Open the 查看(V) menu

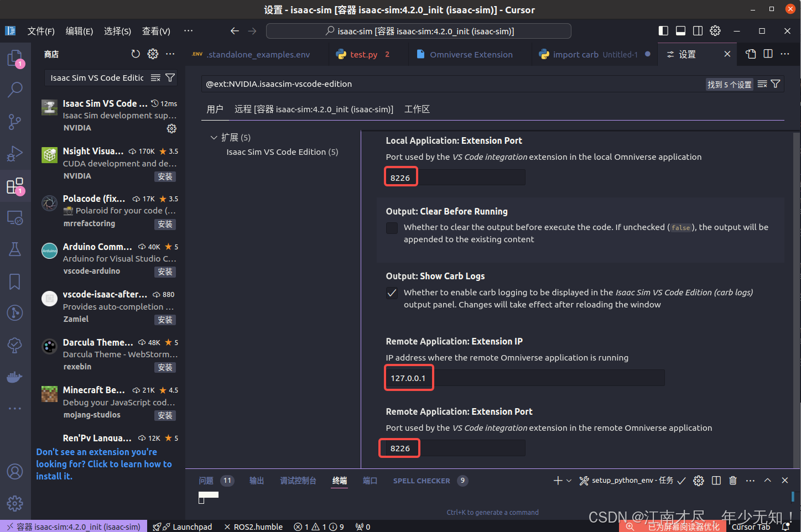point(156,31)
